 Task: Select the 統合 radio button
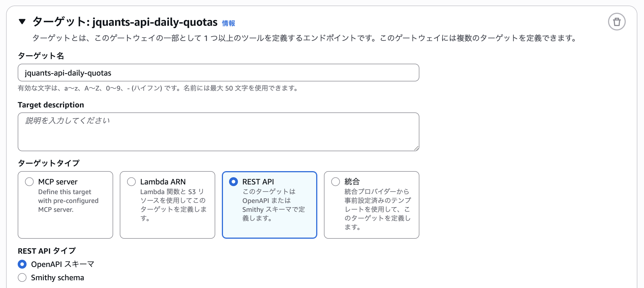click(x=335, y=182)
